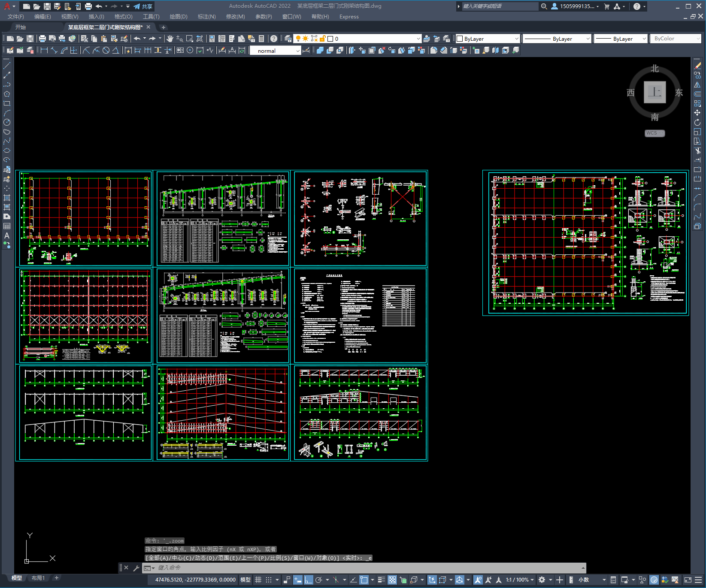Select the Linear dimension tool
This screenshot has width=706, height=588.
pyautogui.click(x=44, y=50)
